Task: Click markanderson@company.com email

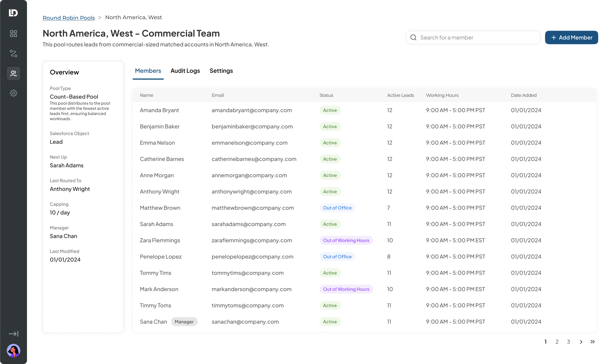Action: point(252,289)
